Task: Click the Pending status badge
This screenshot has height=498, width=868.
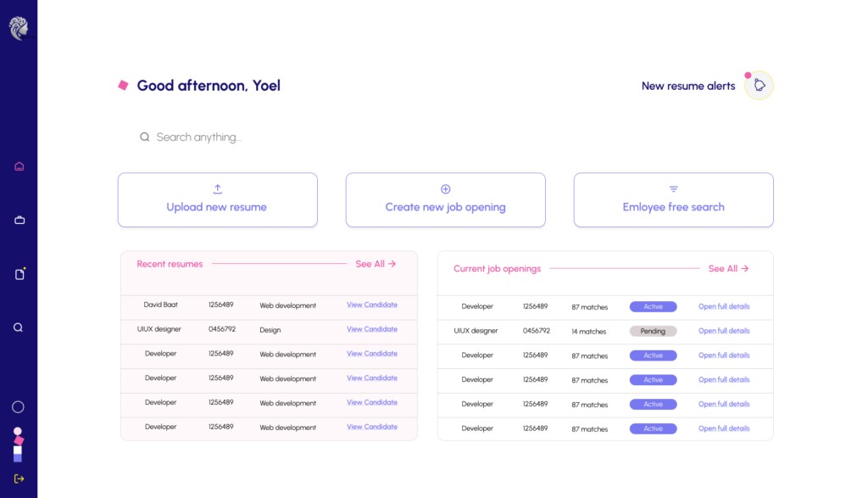Action: click(653, 331)
